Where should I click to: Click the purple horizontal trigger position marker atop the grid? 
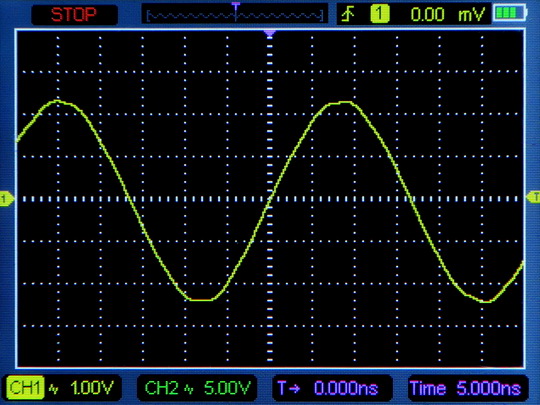coord(270,33)
